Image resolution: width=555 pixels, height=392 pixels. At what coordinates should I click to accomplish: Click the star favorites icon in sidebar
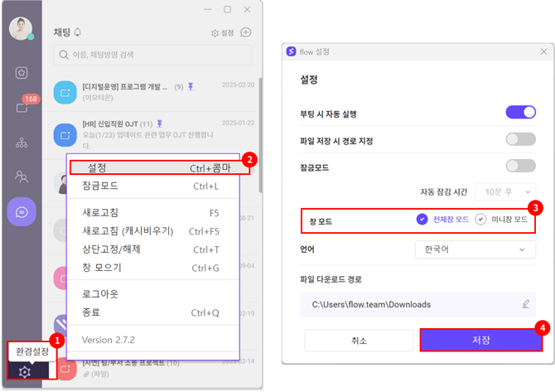point(22,72)
